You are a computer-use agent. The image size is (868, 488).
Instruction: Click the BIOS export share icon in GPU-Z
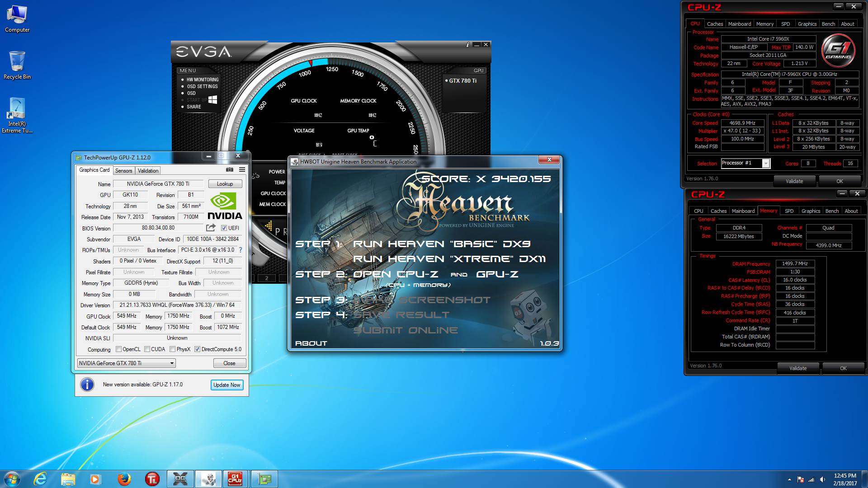[x=211, y=228]
